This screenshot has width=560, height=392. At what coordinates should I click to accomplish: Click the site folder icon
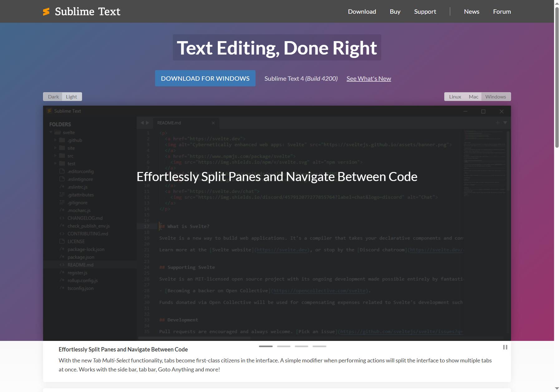(62, 148)
